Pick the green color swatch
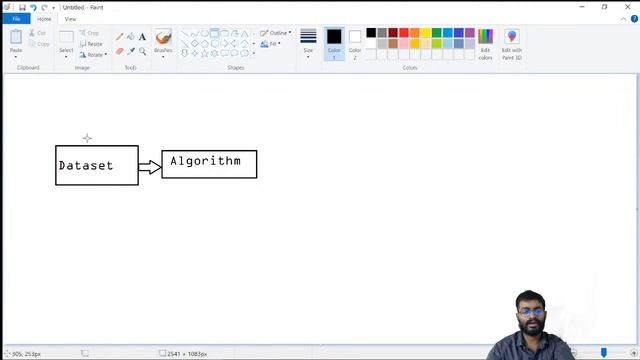Screen dimensions: 640x360 point(437,33)
